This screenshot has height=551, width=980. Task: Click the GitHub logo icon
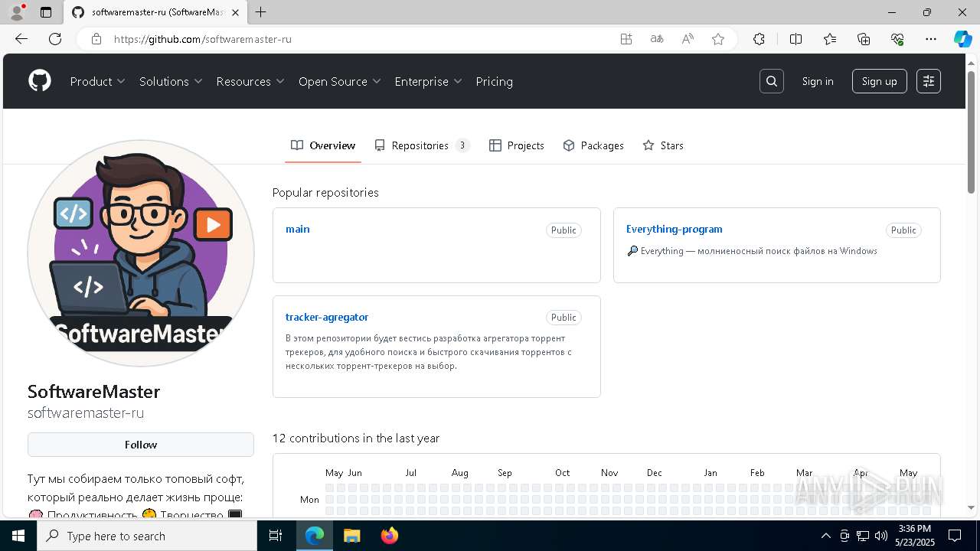point(40,81)
